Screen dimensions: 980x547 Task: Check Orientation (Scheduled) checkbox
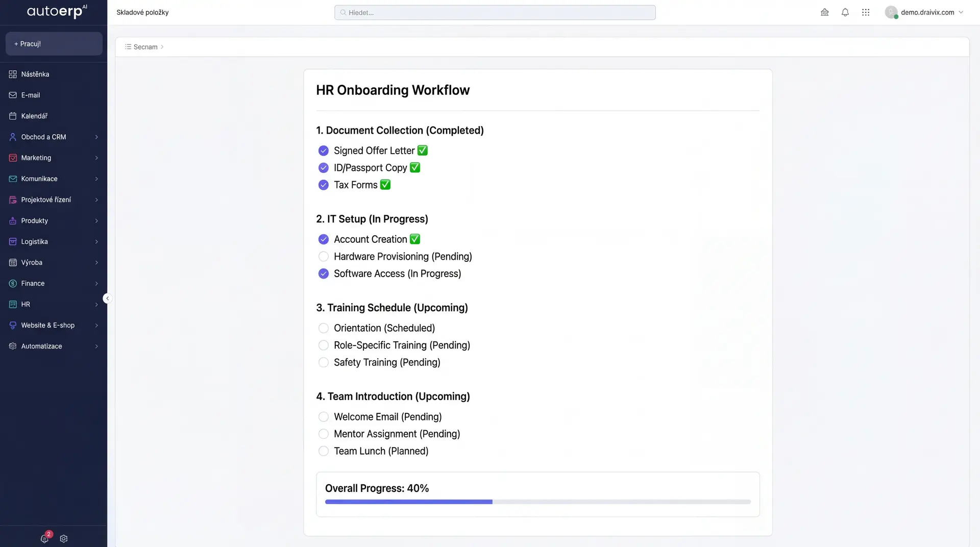pyautogui.click(x=324, y=328)
